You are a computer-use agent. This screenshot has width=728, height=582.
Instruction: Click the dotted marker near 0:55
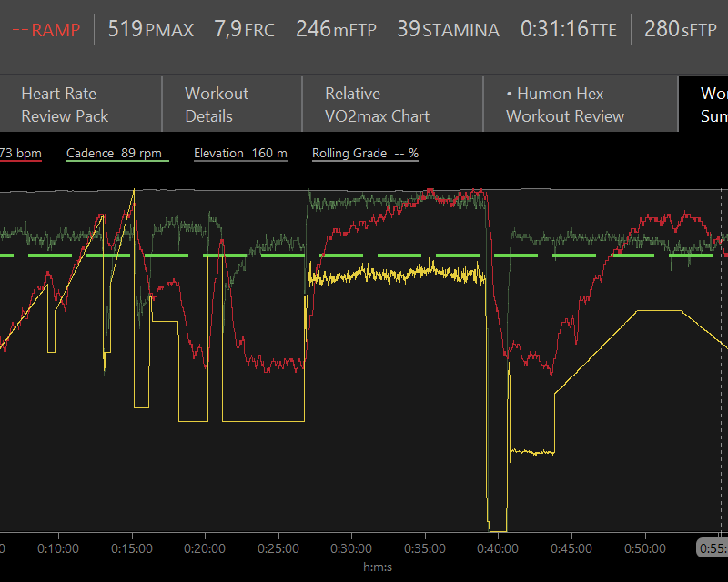point(722,364)
